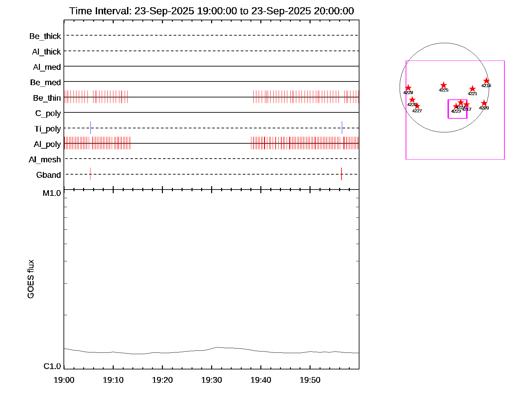Choose the star for active region 4227
This screenshot has height=399, width=532.
coord(417,106)
